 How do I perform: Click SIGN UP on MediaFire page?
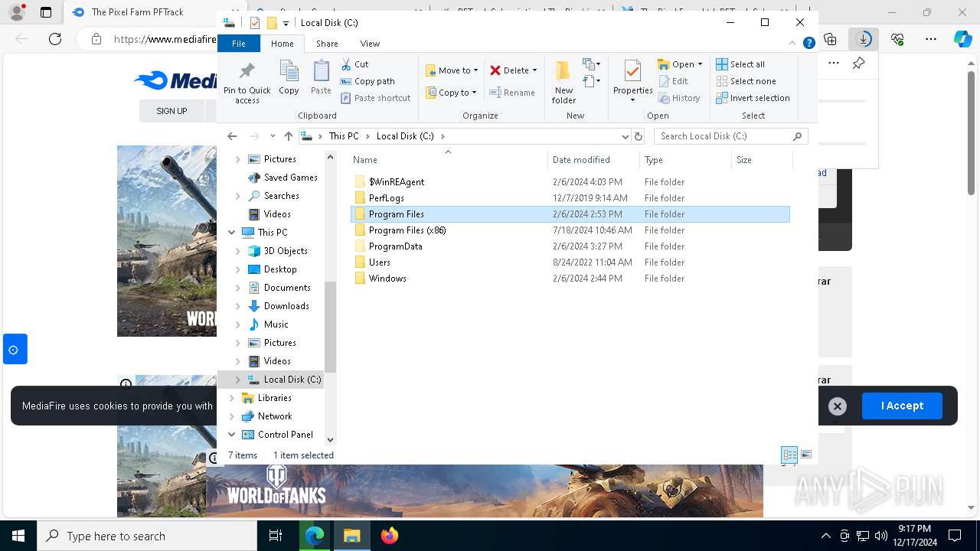point(171,111)
